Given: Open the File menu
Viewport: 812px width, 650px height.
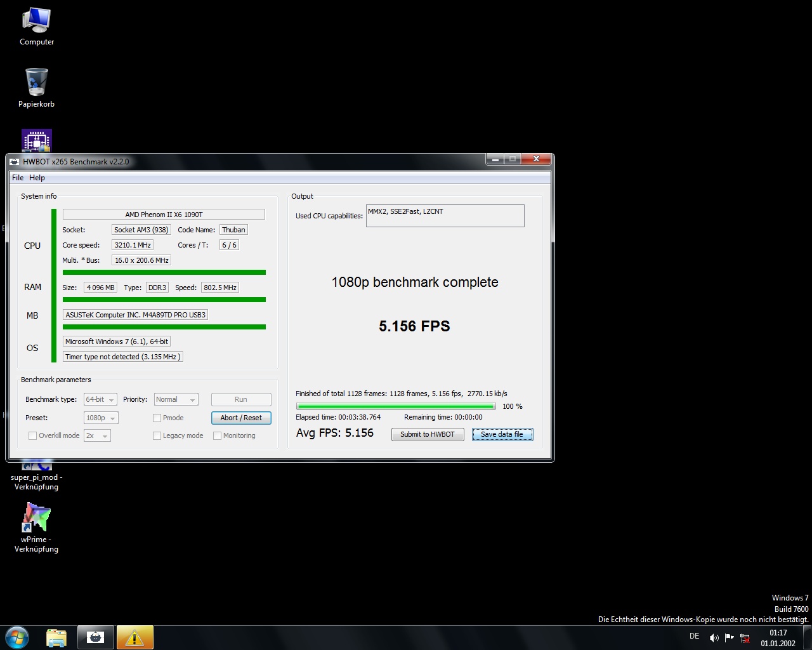Looking at the screenshot, I should [x=18, y=178].
